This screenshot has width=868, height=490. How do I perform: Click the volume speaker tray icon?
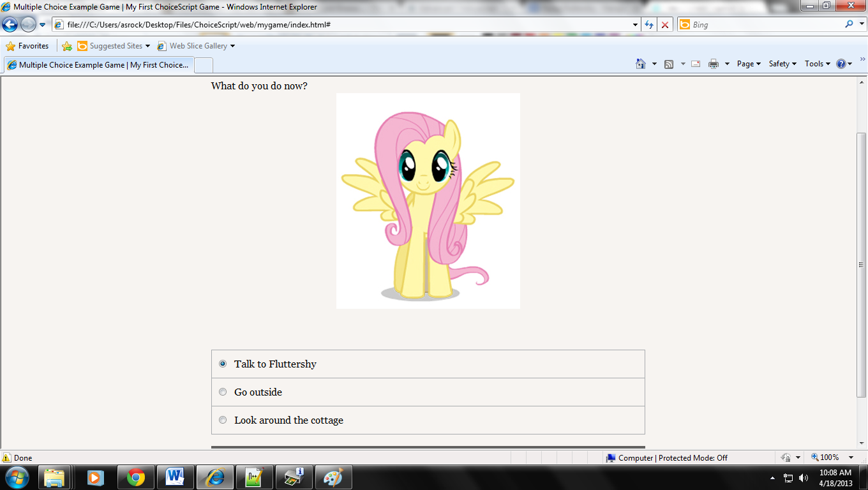(x=804, y=478)
